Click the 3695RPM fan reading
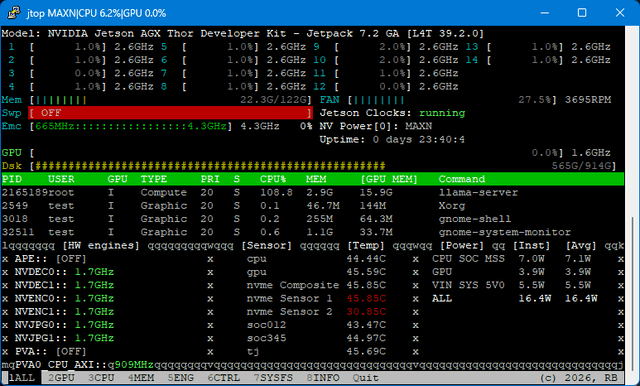The width and height of the screenshot is (640, 386). [x=588, y=100]
